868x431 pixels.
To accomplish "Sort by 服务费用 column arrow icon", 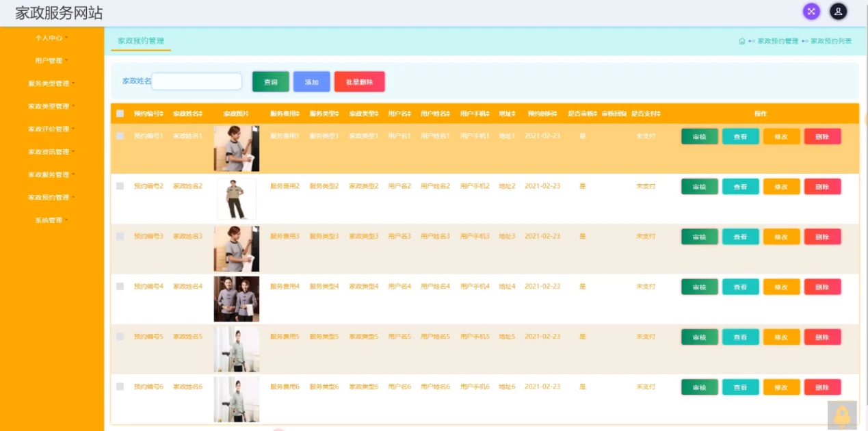I will click(298, 114).
